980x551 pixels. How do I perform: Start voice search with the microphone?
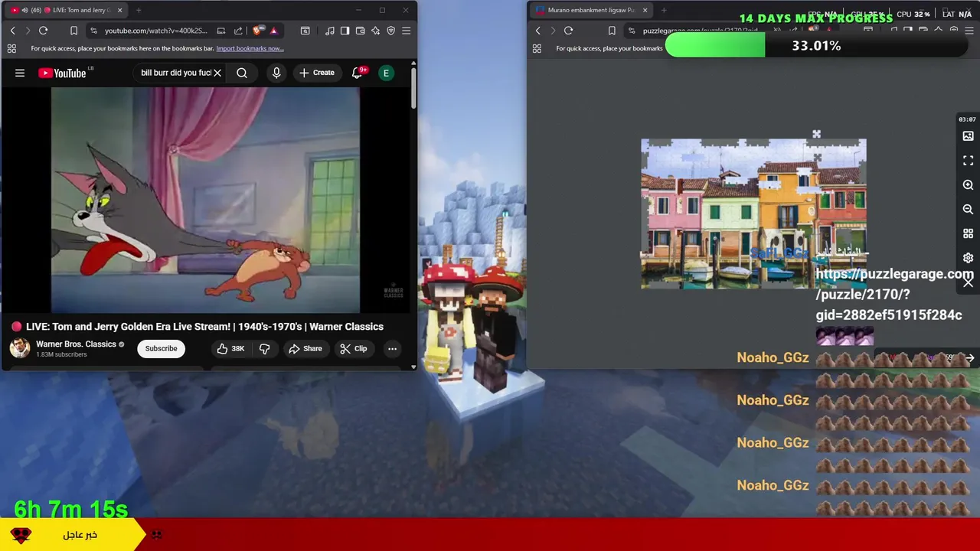(x=276, y=73)
